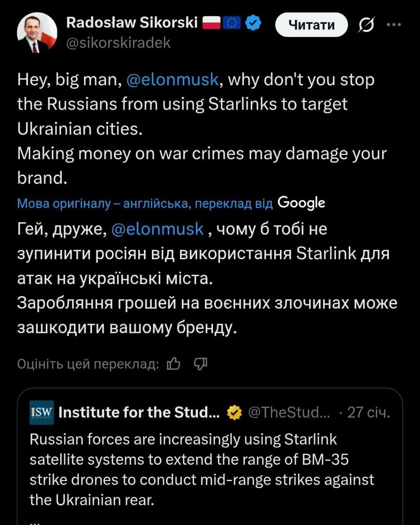This screenshot has width=420, height=525.
Task: Rate the translation with thumbs down
Action: click(x=200, y=363)
